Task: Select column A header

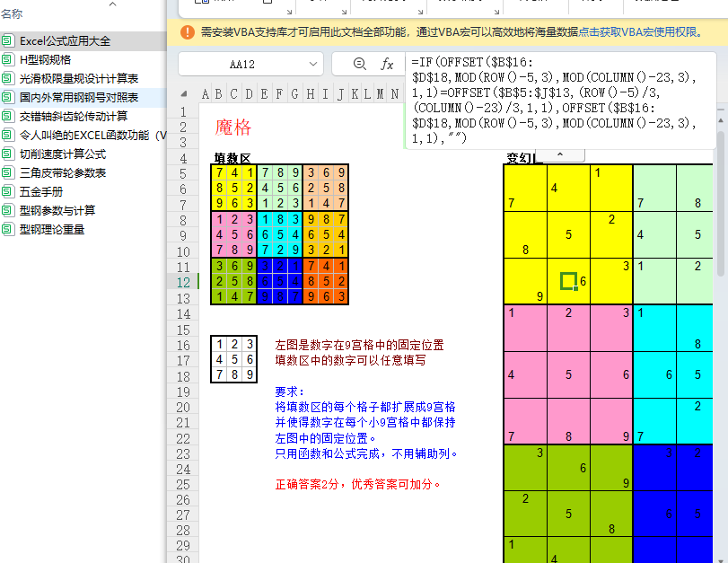Action: (206, 94)
